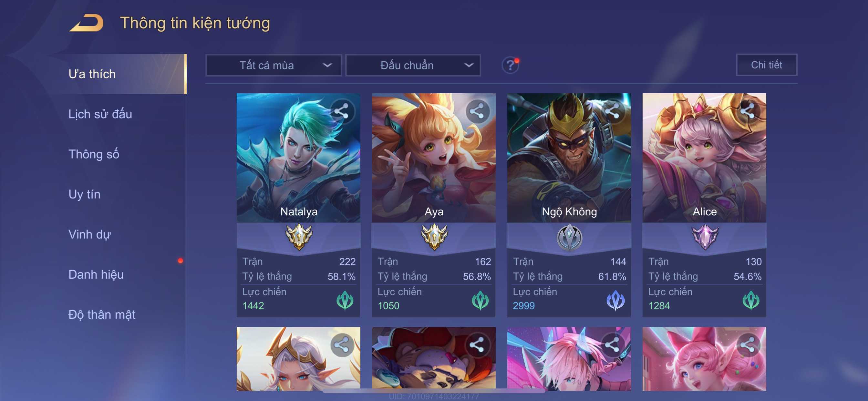This screenshot has height=401, width=868.
Task: Open the Uy tín section
Action: point(84,194)
